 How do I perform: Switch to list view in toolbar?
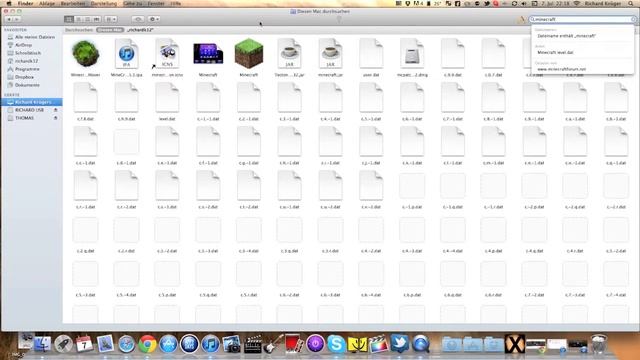(x=78, y=19)
